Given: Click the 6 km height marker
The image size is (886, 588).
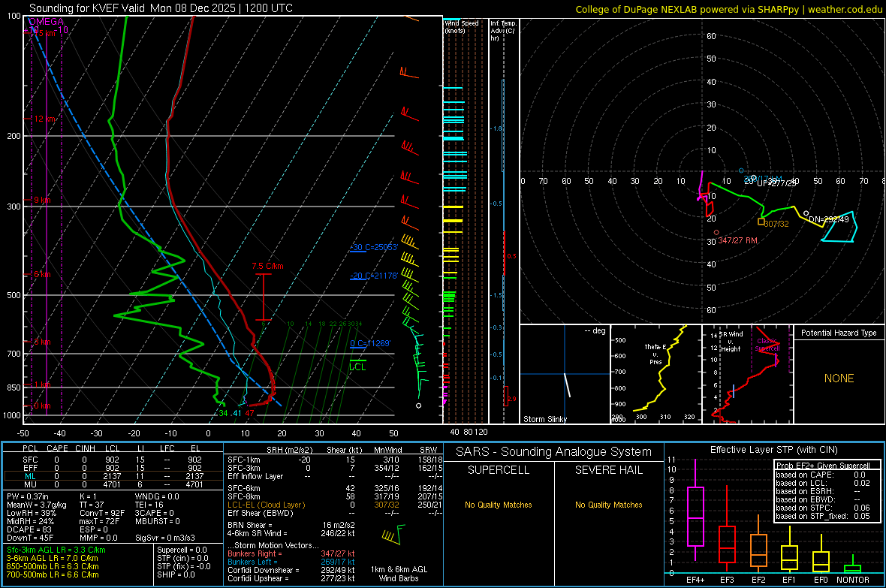Looking at the screenshot, I should click(42, 274).
